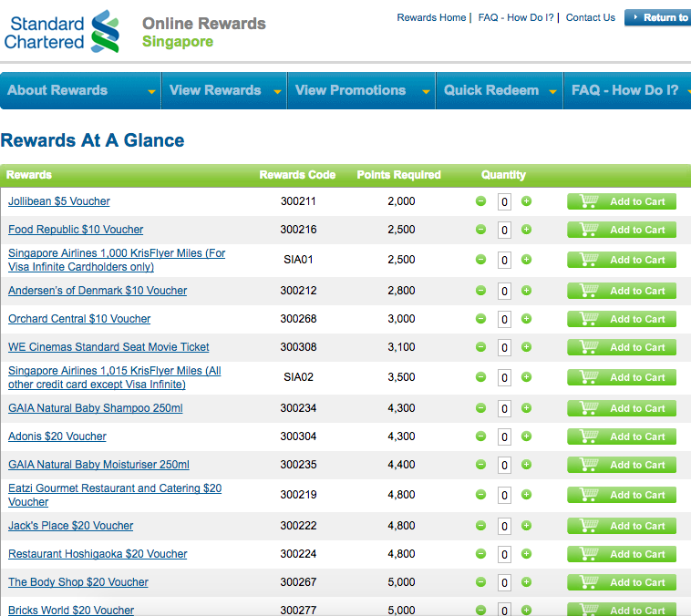Decrease quantity for GAIA Baby Moisturiser 250ml
691x616 pixels.
click(x=480, y=465)
